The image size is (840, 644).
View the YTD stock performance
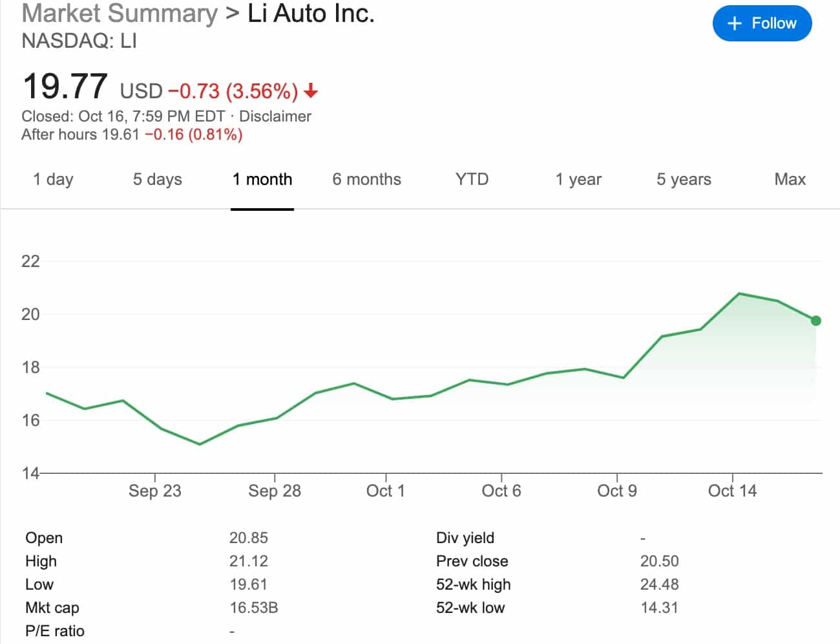[472, 179]
